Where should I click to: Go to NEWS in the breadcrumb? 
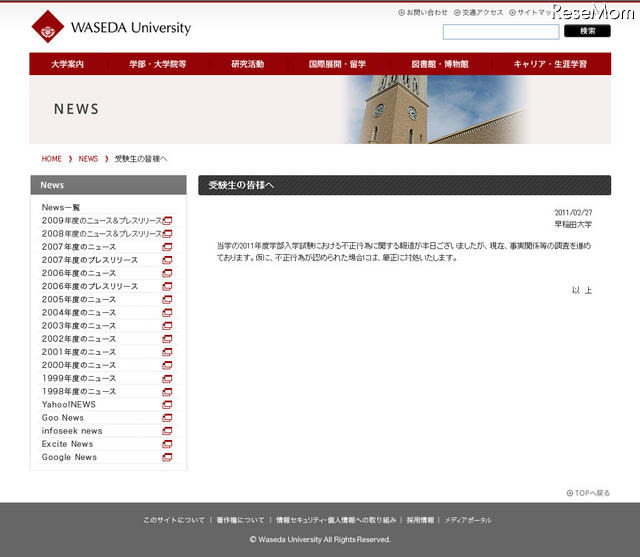(x=88, y=159)
